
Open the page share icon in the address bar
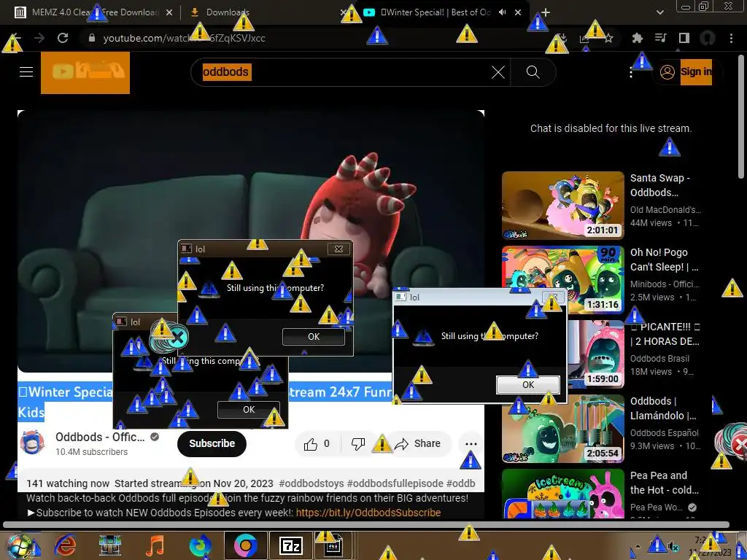tap(584, 39)
